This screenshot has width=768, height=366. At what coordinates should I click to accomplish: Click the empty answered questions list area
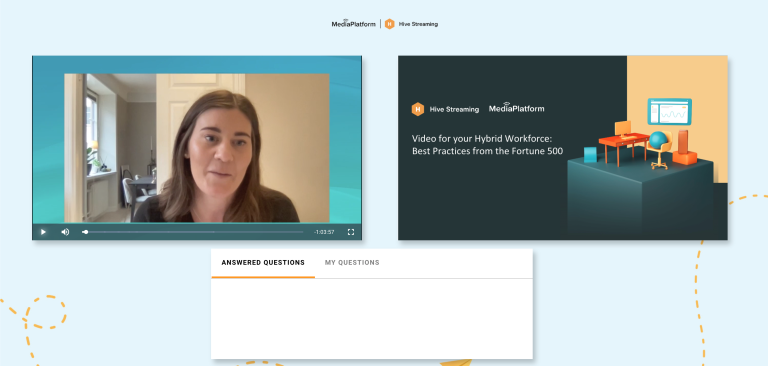372,318
